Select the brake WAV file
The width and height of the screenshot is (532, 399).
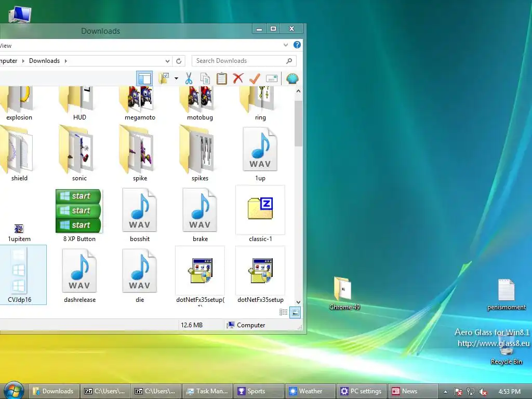pyautogui.click(x=200, y=215)
